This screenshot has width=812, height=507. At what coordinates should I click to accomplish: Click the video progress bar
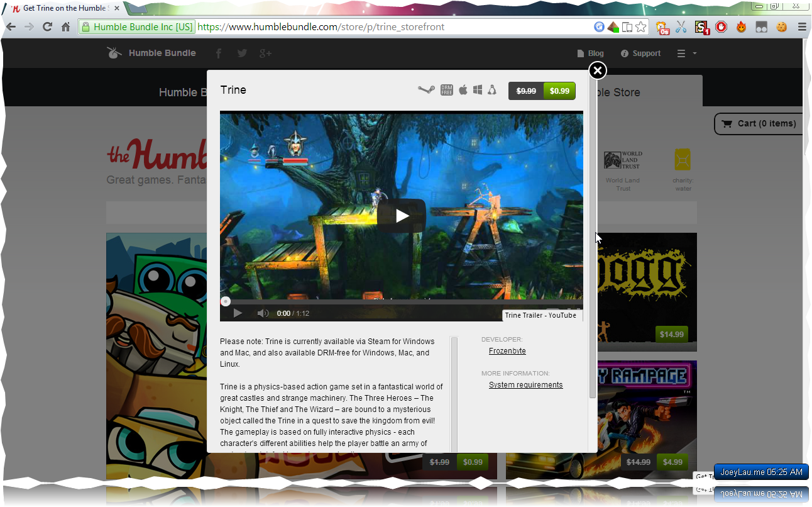coord(402,302)
